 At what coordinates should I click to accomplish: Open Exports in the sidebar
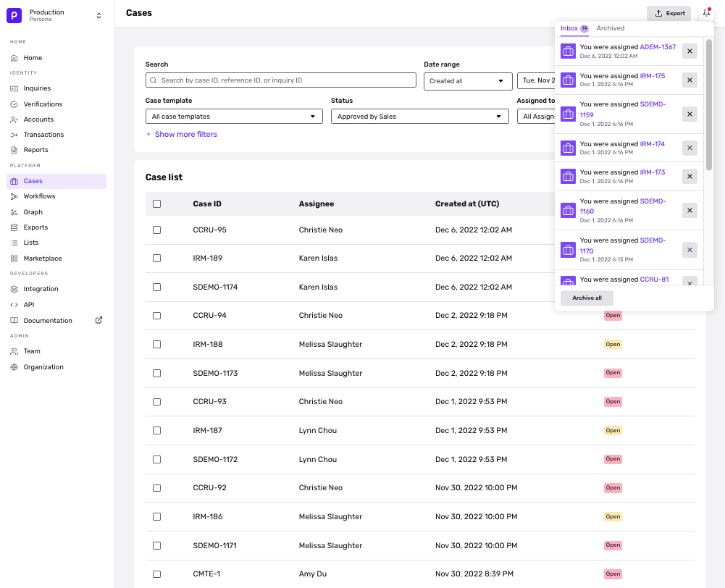click(57, 227)
